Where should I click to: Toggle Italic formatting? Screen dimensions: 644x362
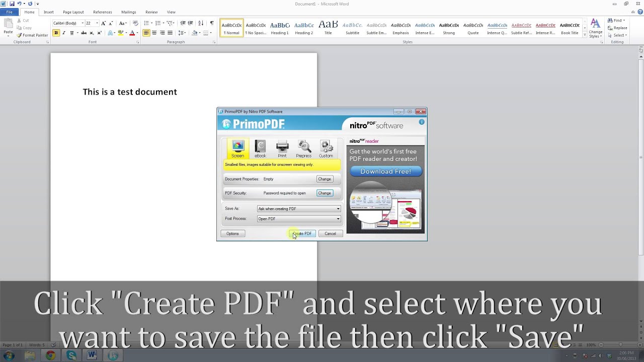[x=64, y=33]
